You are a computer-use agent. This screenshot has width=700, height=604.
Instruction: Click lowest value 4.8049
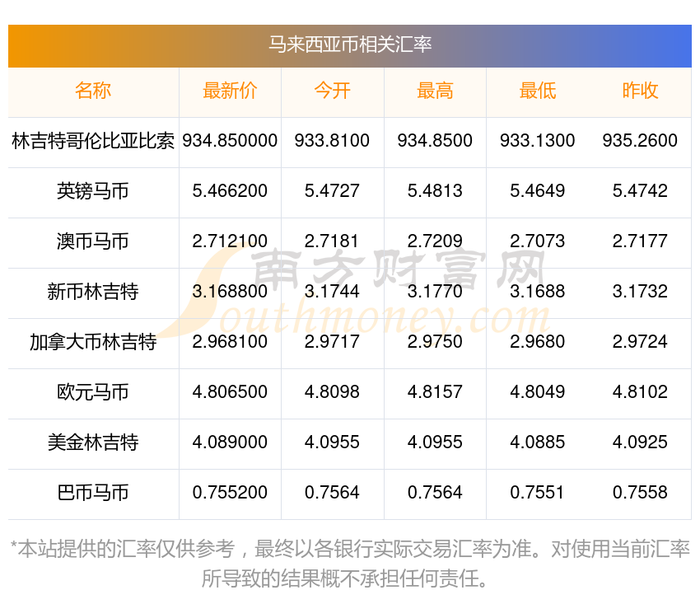538,392
